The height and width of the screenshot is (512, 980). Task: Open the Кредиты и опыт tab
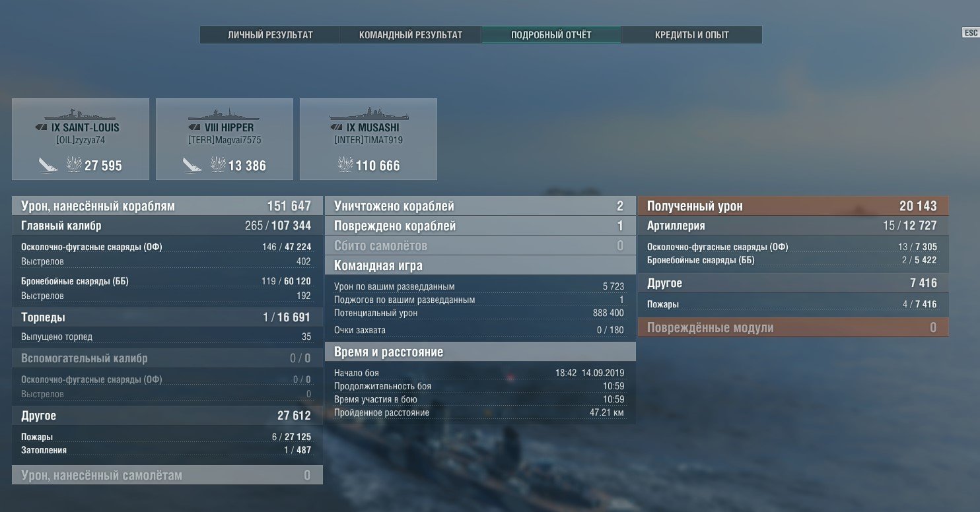tap(692, 35)
